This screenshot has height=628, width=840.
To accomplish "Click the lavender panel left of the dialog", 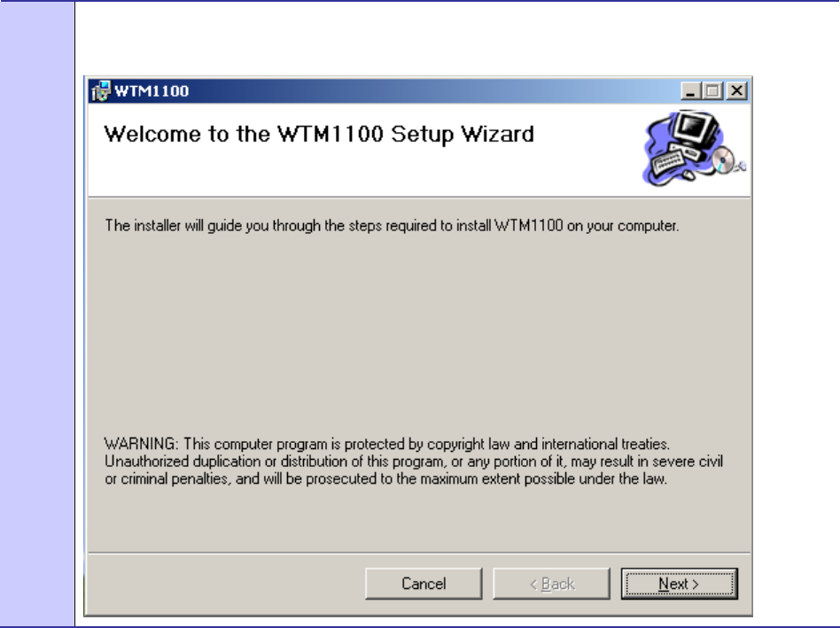I will [x=37, y=310].
